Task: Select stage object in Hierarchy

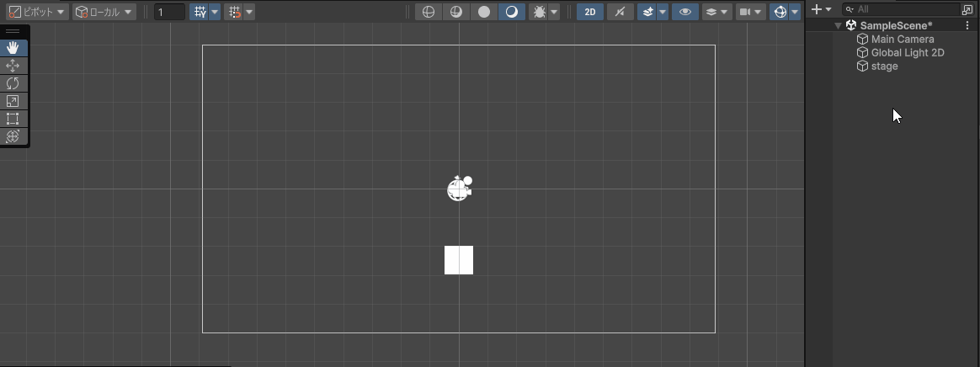Action: coord(884,66)
